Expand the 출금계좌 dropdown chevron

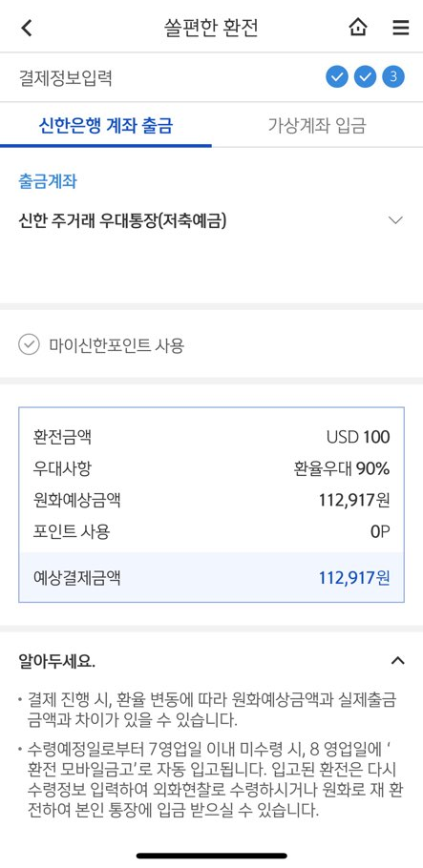point(395,220)
